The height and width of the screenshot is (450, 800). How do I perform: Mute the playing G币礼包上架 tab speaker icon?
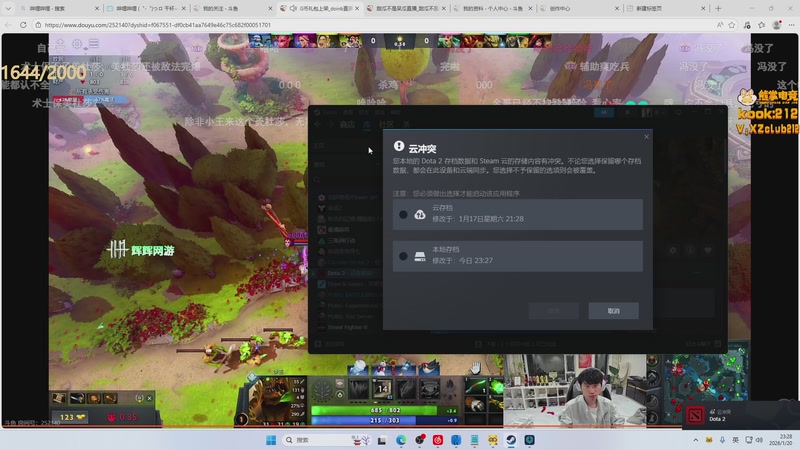[x=293, y=9]
